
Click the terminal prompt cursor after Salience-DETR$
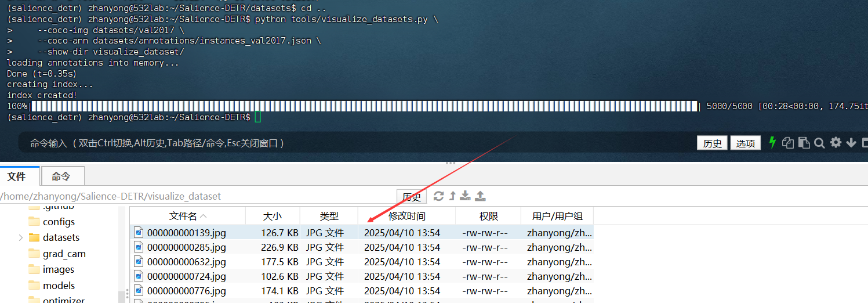click(x=258, y=117)
